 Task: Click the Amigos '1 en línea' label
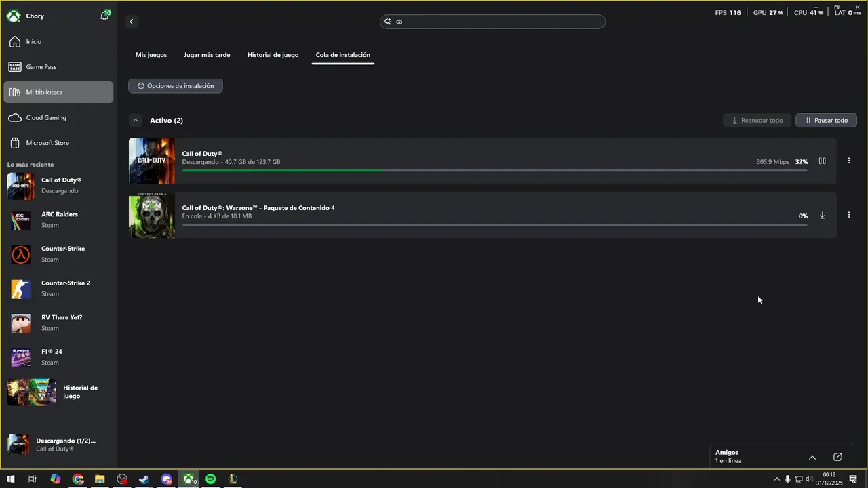pyautogui.click(x=728, y=461)
